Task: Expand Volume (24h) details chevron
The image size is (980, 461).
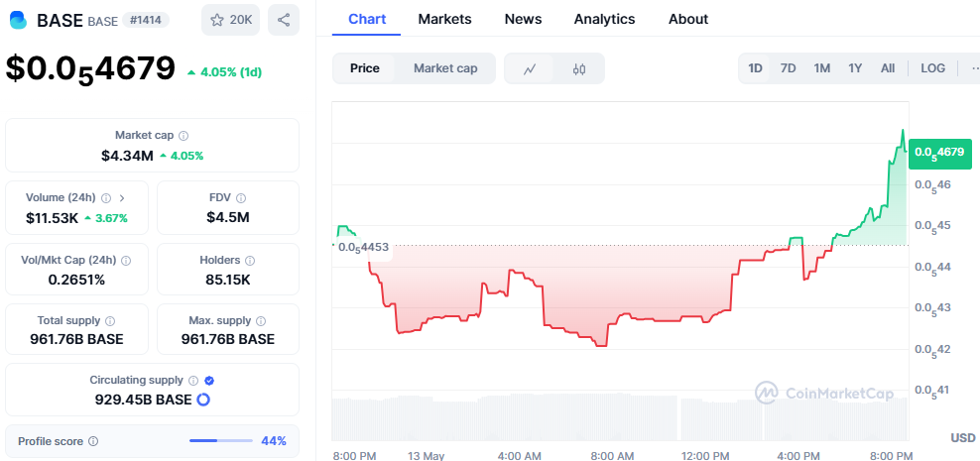Action: coord(122,198)
